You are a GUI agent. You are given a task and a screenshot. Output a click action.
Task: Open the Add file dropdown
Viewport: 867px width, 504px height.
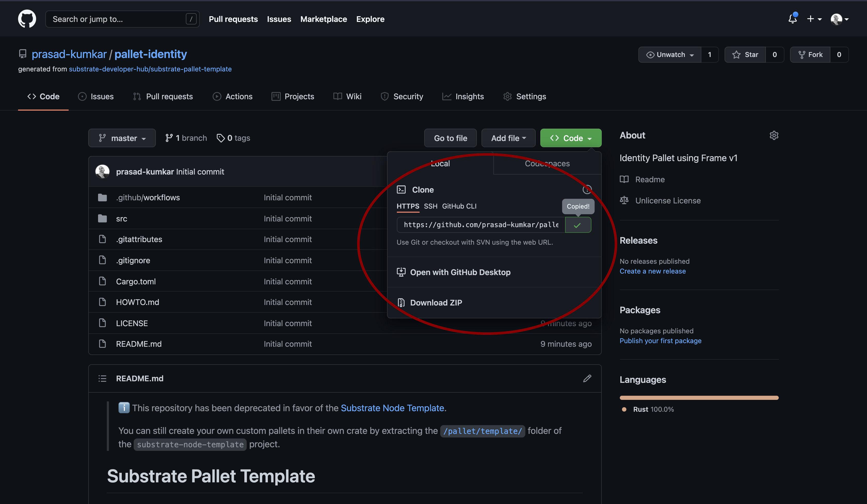(x=508, y=138)
